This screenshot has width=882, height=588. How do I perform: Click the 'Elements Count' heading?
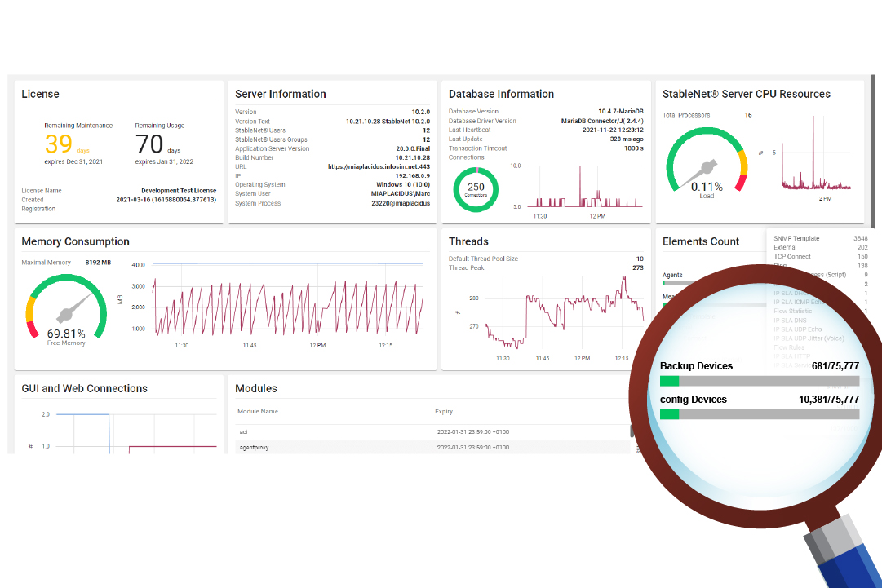pos(700,241)
